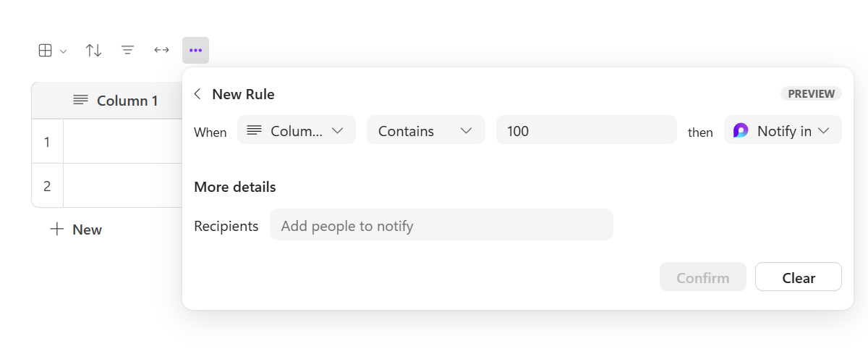Screen dimensions: 868x362
Task: Select row number 1
Action: click(47, 142)
